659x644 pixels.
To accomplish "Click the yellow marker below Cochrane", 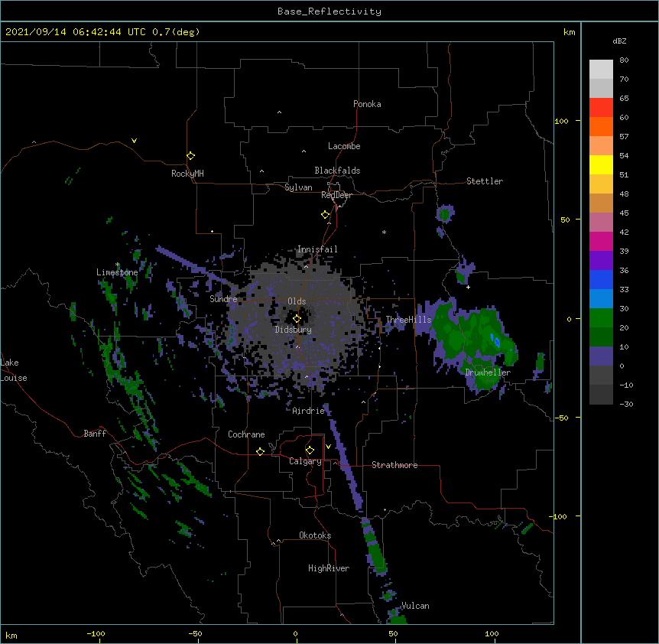I will point(260,451).
